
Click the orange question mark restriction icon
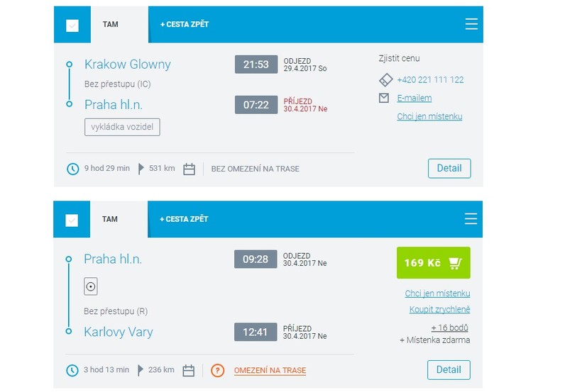coord(218,371)
